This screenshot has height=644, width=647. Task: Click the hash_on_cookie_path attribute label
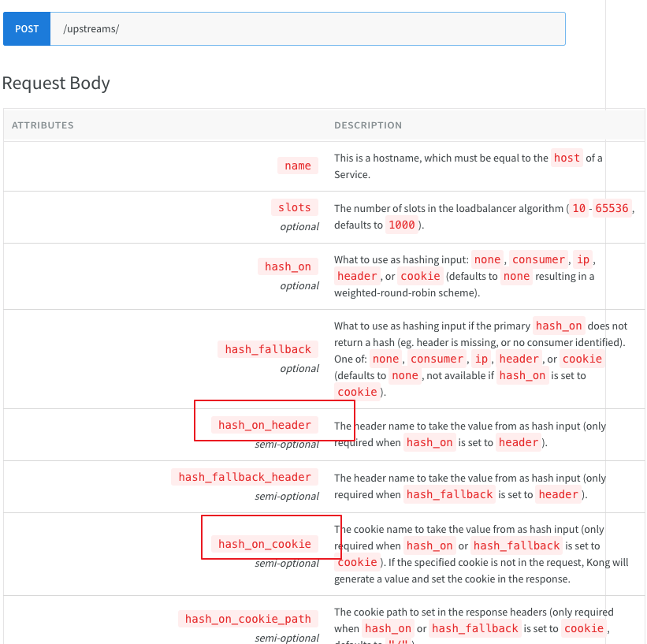point(247,619)
